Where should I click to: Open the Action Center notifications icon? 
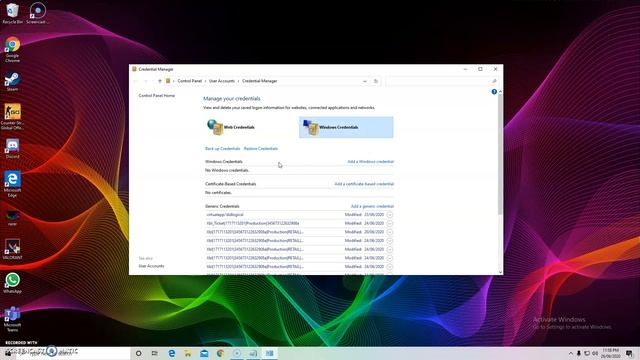pyautogui.click(x=629, y=353)
